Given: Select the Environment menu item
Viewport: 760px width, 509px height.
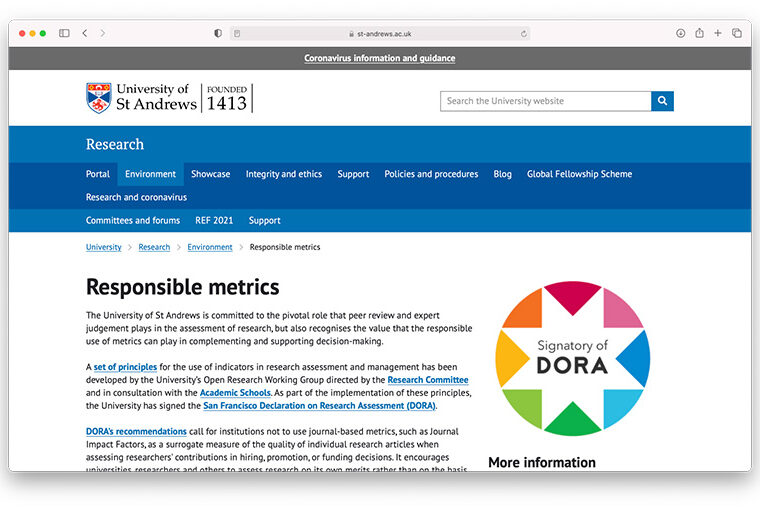Looking at the screenshot, I should click(150, 174).
